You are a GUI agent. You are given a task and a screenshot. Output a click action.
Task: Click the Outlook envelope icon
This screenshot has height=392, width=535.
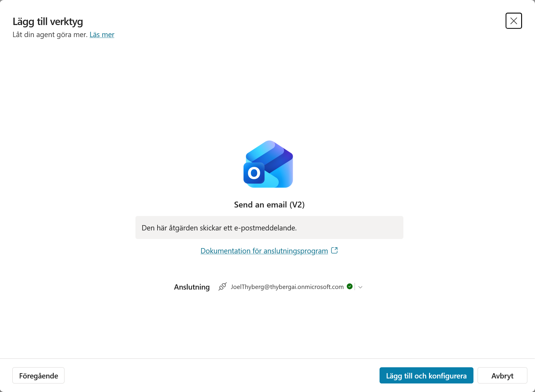tap(268, 164)
